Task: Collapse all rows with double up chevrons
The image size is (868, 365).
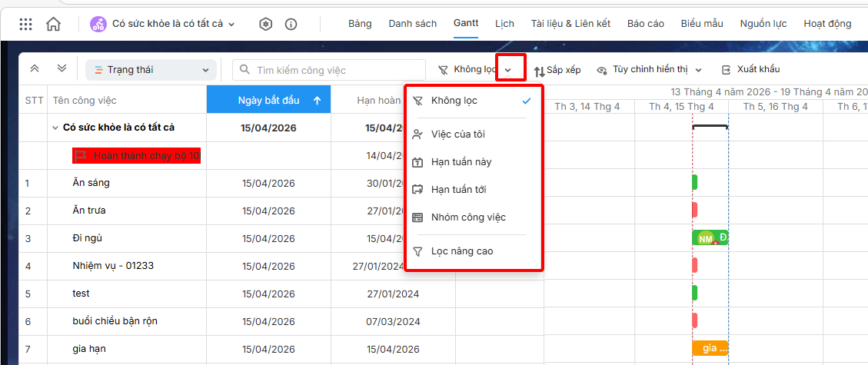Action: (x=35, y=68)
